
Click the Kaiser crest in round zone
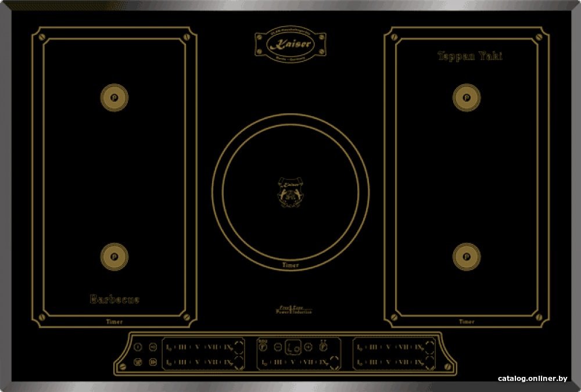click(290, 192)
